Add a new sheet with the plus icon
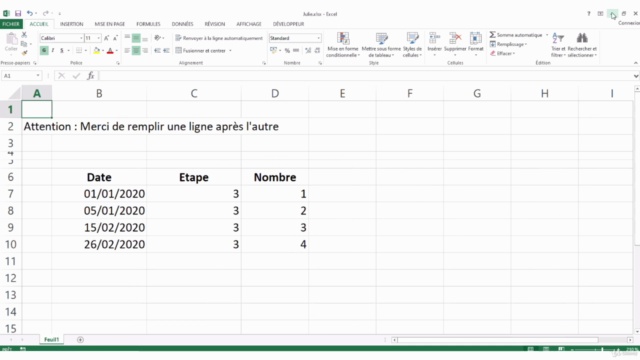640x360 pixels. click(x=80, y=340)
